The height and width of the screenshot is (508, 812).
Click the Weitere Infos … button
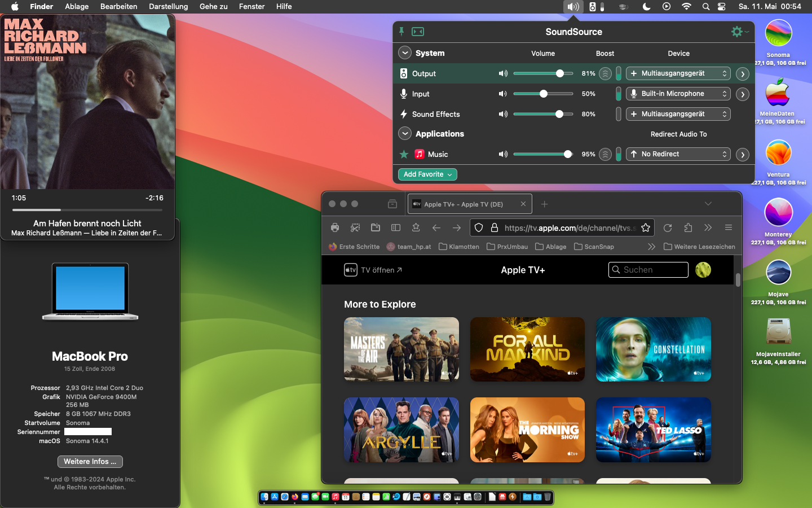pos(90,462)
